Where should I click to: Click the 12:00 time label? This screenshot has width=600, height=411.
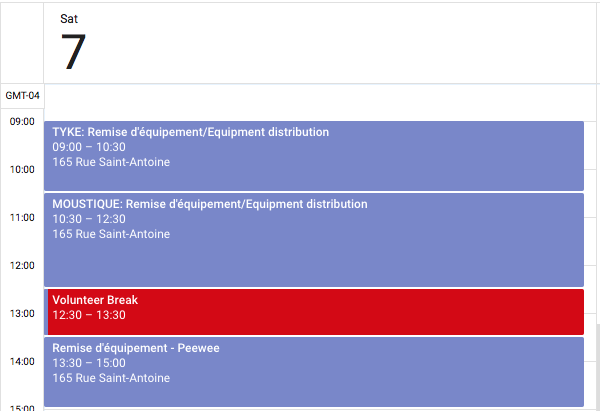(22, 265)
